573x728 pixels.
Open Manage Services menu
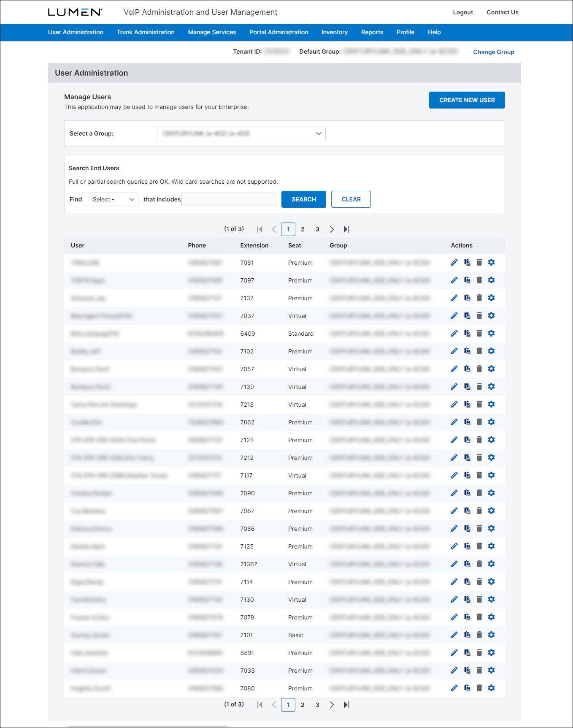click(212, 32)
